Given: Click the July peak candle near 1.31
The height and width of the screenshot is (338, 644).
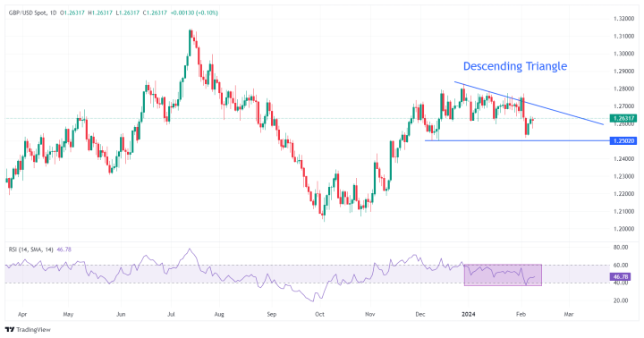Looking at the screenshot, I should click(x=191, y=42).
